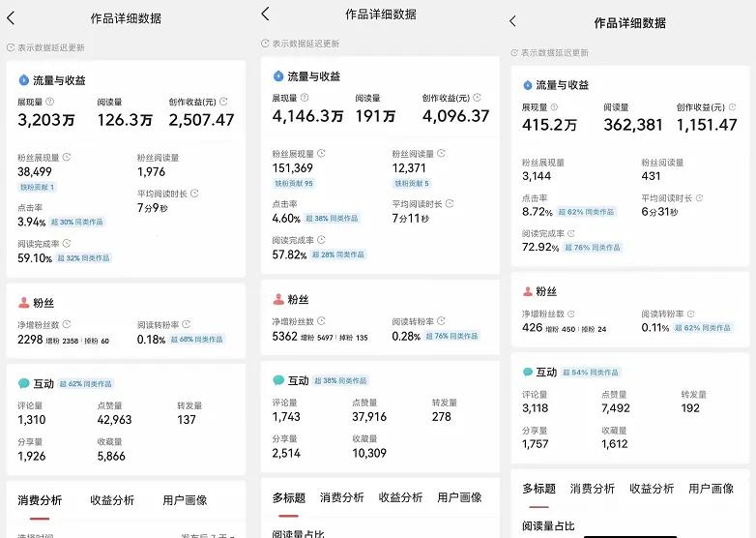Screen dimensions: 756x538
Task: Tap delay icon beside 净增粉丝数 above 426
Action: pos(570,314)
